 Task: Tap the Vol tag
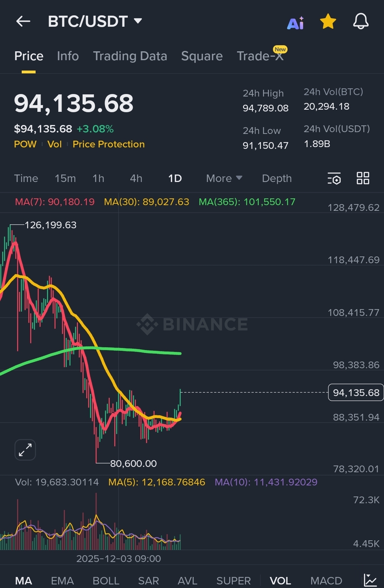(x=54, y=144)
